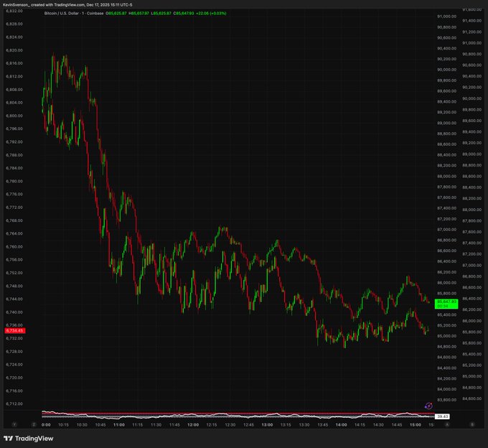The image size is (488, 448).
Task: Click the 11:00 time axis label
Action: (119, 424)
